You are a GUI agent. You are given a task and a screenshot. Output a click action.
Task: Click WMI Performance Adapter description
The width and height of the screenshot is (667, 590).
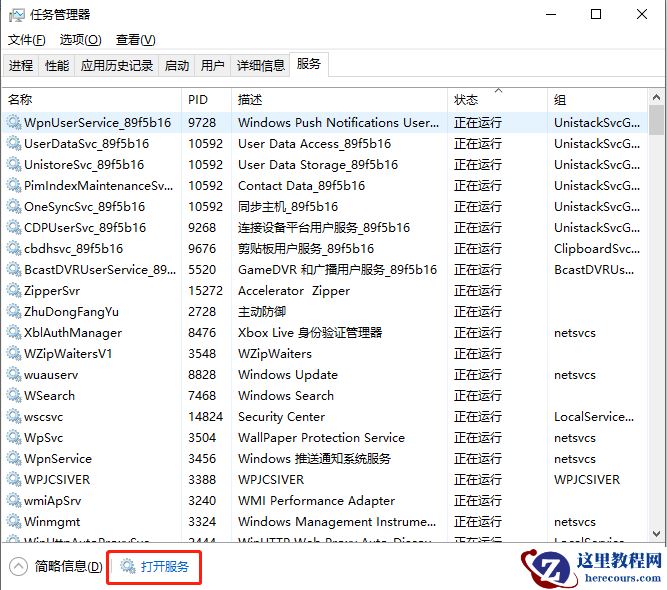316,501
